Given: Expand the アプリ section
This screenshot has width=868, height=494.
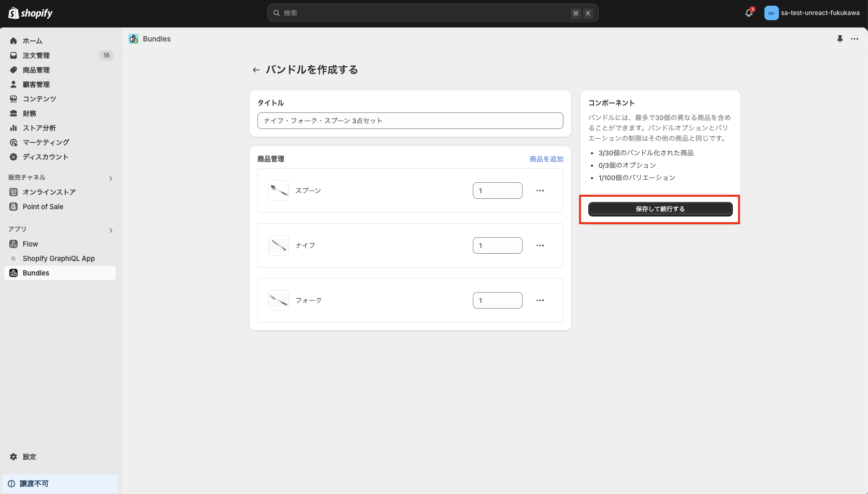Looking at the screenshot, I should click(110, 230).
